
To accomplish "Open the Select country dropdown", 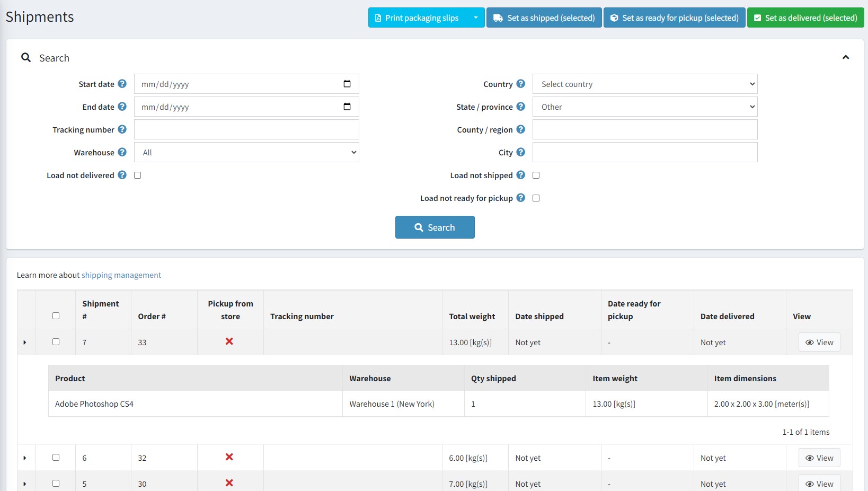I will click(x=644, y=84).
